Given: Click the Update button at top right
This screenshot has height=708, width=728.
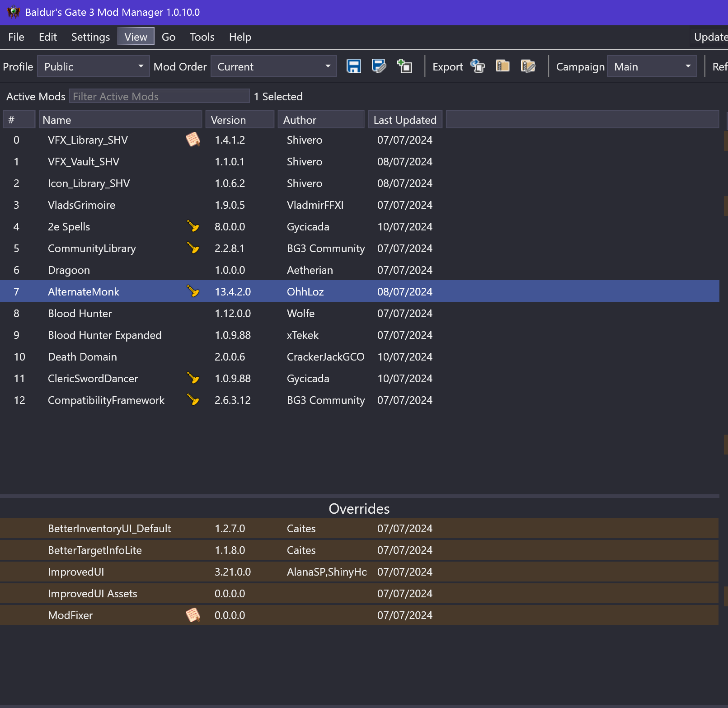Looking at the screenshot, I should point(709,37).
